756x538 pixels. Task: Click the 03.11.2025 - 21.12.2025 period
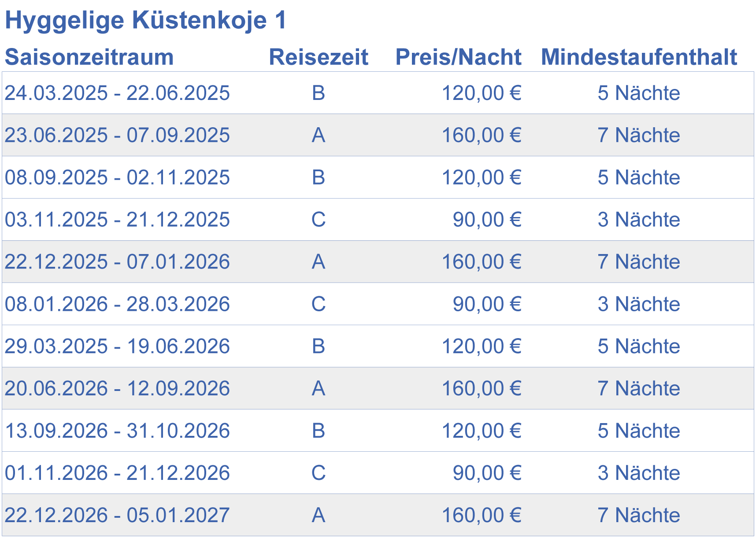point(117,220)
